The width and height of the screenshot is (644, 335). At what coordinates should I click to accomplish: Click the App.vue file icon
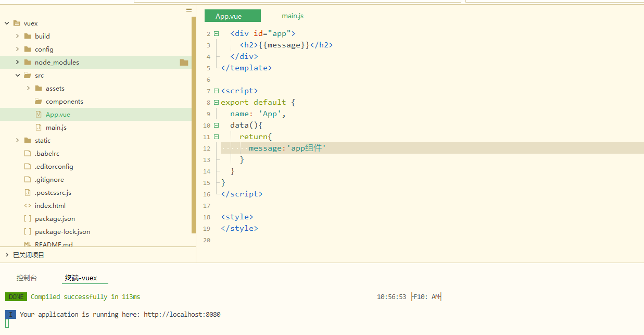point(39,114)
